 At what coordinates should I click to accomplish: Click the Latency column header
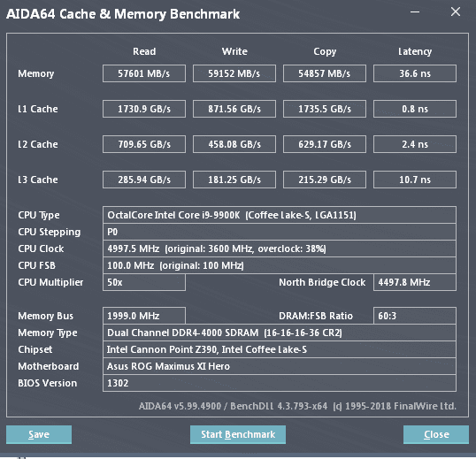(415, 51)
